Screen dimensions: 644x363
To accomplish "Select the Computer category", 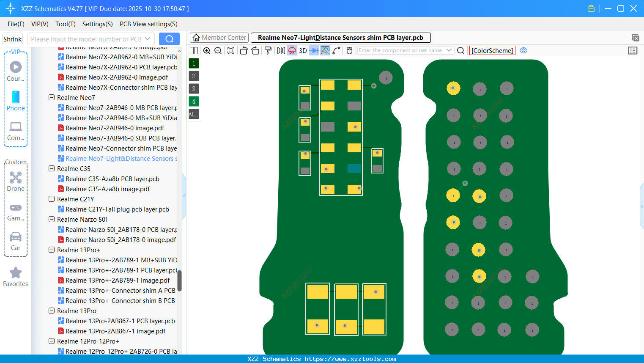I will tap(16, 131).
